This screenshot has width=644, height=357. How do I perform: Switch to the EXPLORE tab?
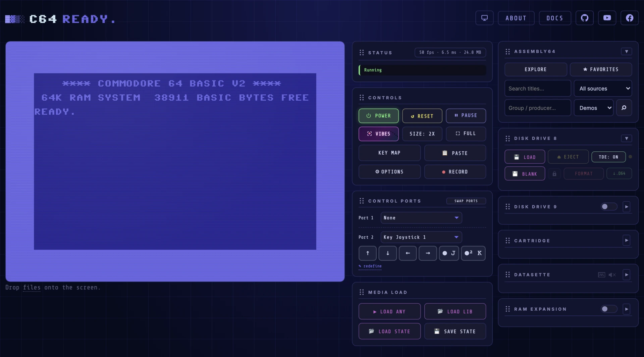pos(536,69)
